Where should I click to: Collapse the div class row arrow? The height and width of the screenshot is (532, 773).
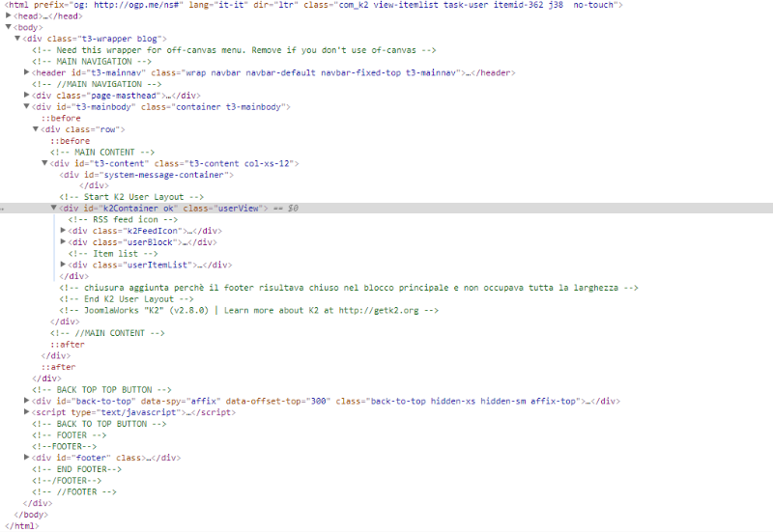tap(36, 129)
